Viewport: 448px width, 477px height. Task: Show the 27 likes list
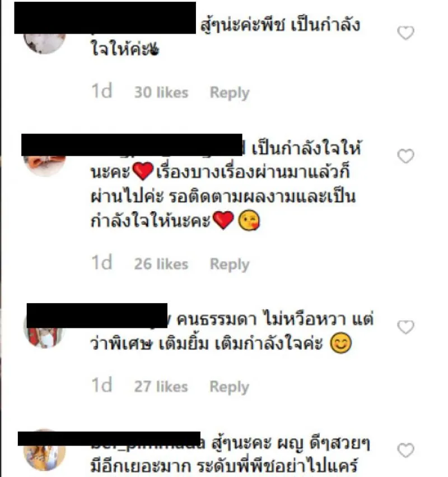161,386
